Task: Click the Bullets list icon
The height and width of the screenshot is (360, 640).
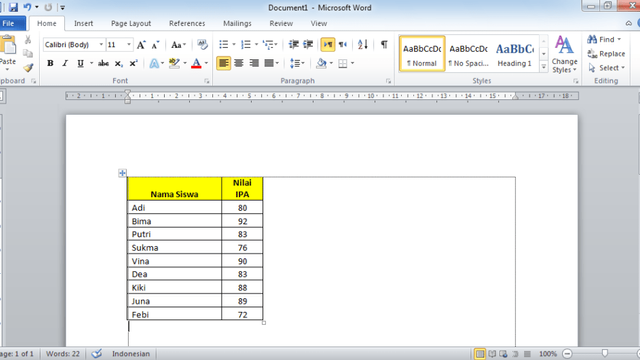Action: 224,44
